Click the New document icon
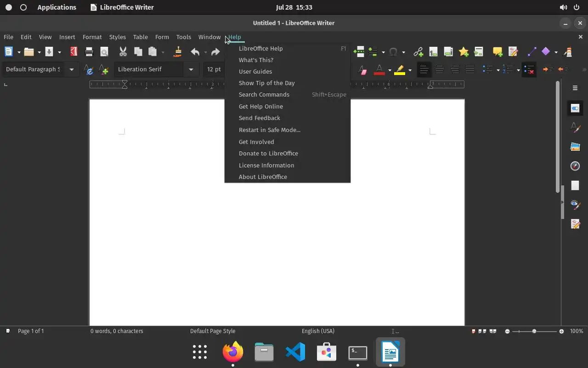 pos(9,52)
